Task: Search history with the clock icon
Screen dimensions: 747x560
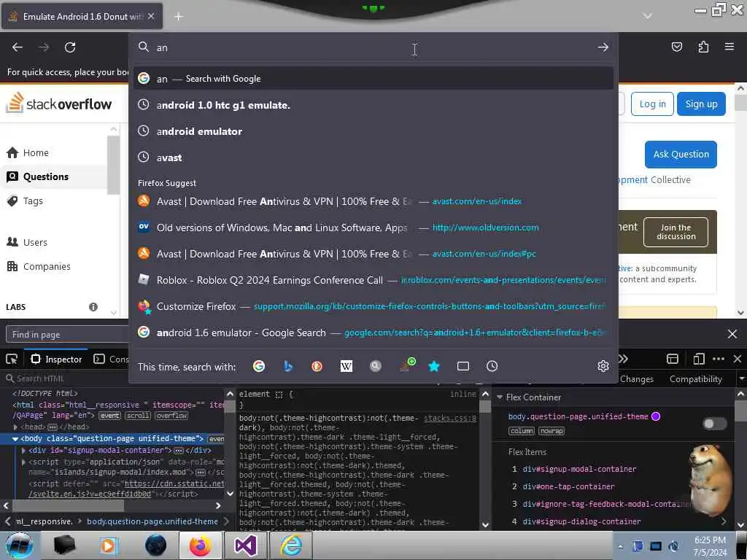Action: 492,366
